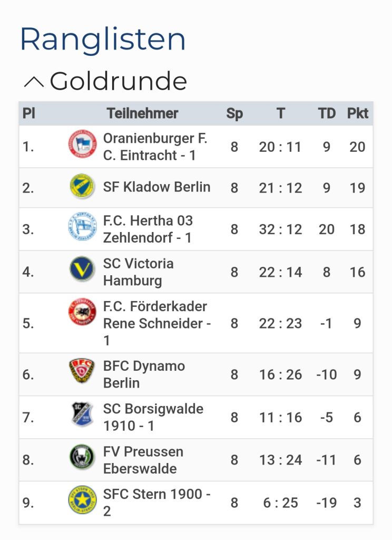The image size is (392, 540).
Task: Click the BFC Dynamo Berlin crest
Action: (x=82, y=371)
